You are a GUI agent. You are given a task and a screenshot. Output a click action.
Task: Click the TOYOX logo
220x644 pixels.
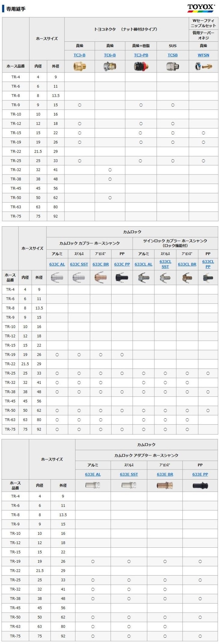[x=201, y=8]
